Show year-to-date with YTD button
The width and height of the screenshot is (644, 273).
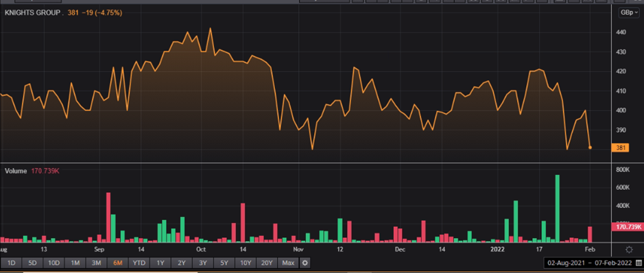click(139, 263)
